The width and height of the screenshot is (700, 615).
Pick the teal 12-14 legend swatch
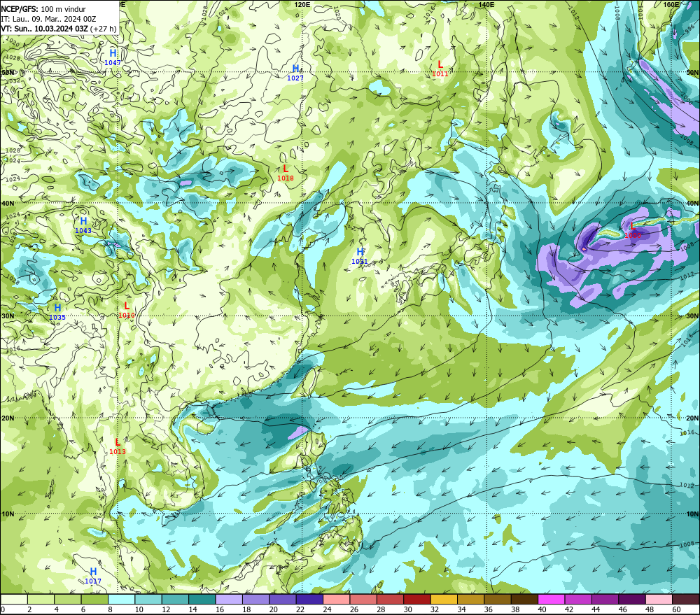pyautogui.click(x=176, y=599)
